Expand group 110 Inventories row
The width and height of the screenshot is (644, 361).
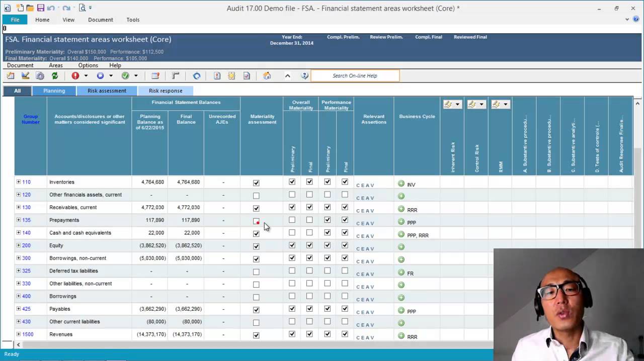[19, 182]
